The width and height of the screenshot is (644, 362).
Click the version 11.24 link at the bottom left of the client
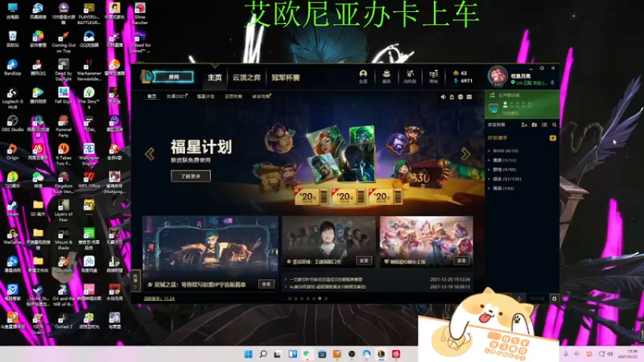click(159, 298)
